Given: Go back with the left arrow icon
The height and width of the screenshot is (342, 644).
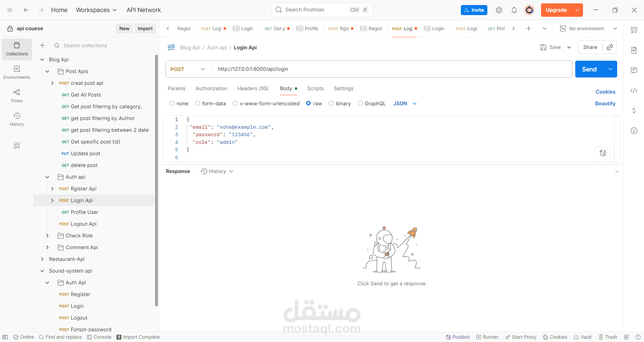Looking at the screenshot, I should (26, 10).
